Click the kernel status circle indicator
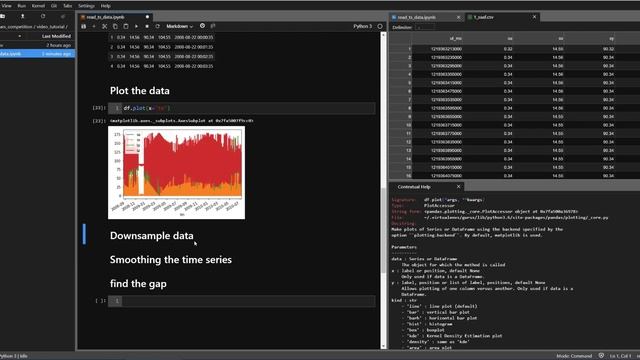This screenshot has width=640, height=360. [x=380, y=26]
